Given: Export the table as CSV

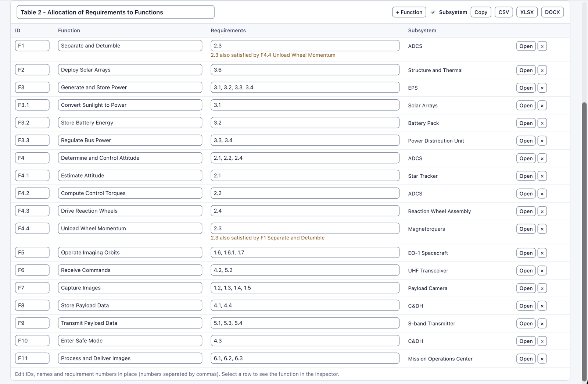Looking at the screenshot, I should point(503,12).
